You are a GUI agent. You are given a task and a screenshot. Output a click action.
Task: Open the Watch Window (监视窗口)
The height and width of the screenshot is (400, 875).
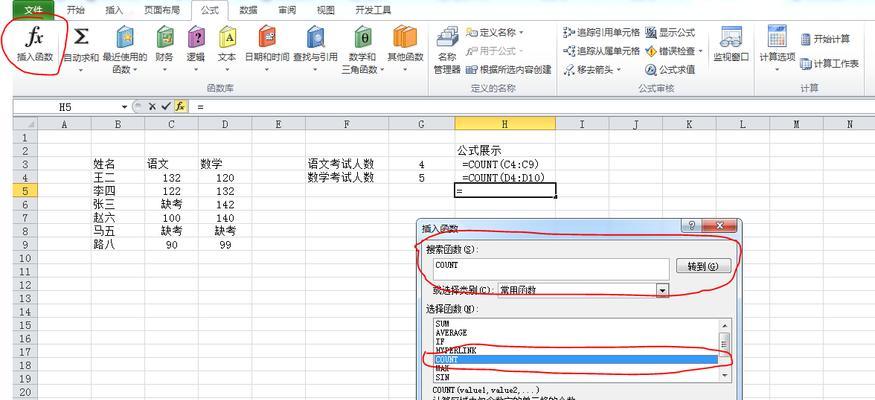tap(731, 45)
